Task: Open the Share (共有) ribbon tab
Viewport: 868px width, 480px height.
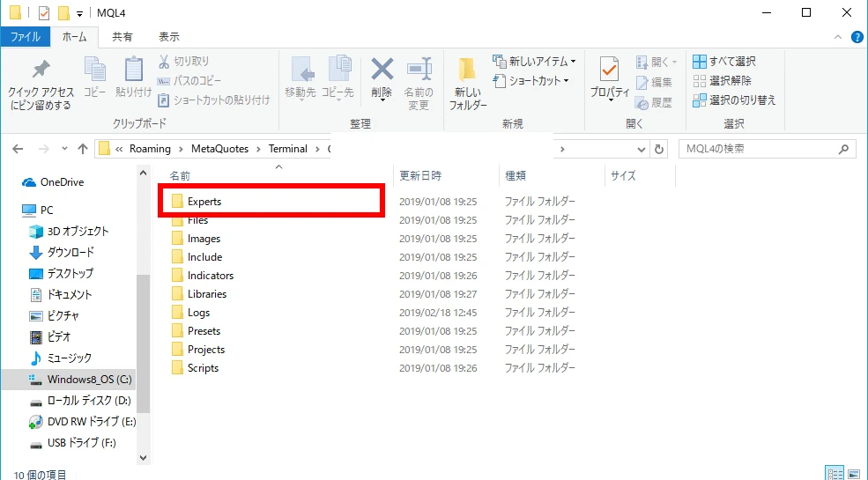Action: click(122, 37)
